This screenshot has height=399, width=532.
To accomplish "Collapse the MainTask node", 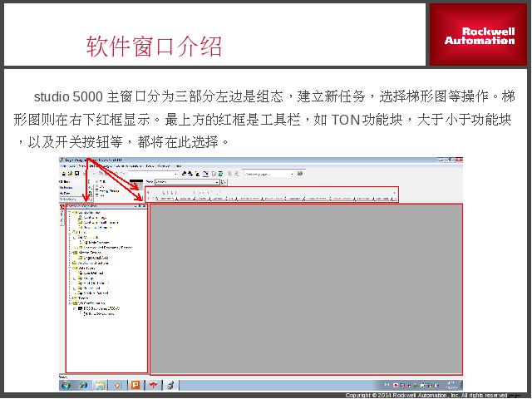I will [x=75, y=237].
